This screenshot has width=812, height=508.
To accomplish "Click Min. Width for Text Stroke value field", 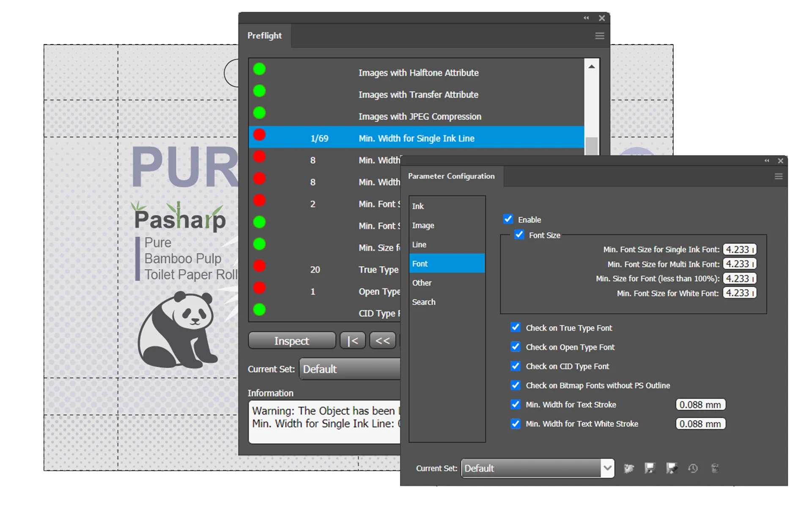I will 700,404.
